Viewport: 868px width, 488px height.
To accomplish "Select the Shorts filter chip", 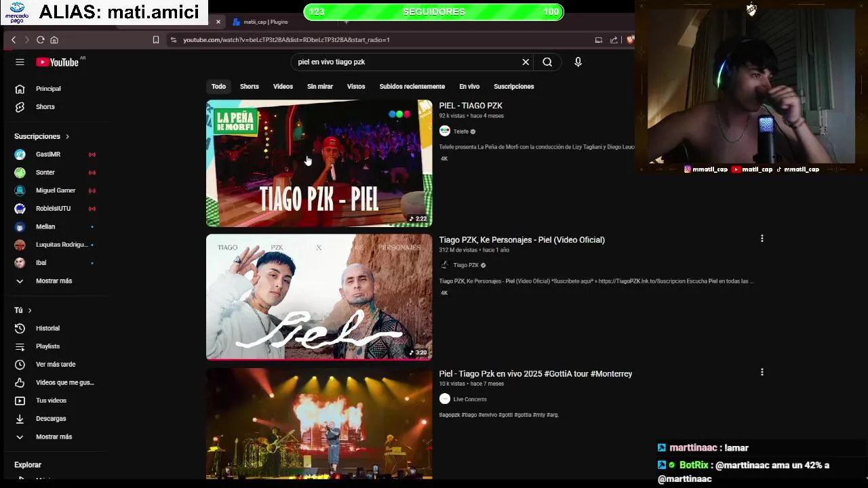I will pos(250,87).
